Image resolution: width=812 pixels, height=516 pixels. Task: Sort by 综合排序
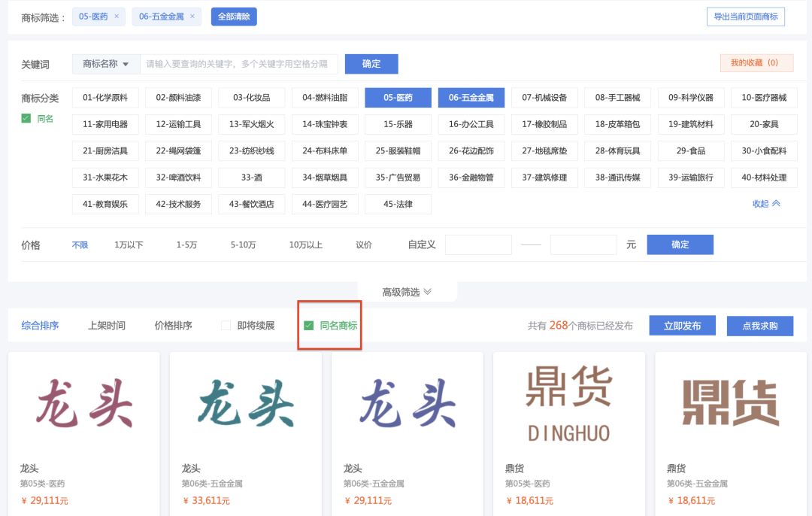[x=40, y=326]
